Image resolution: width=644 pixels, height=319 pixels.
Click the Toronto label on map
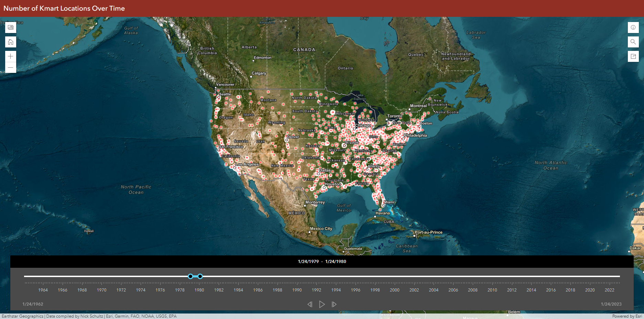pyautogui.click(x=394, y=116)
